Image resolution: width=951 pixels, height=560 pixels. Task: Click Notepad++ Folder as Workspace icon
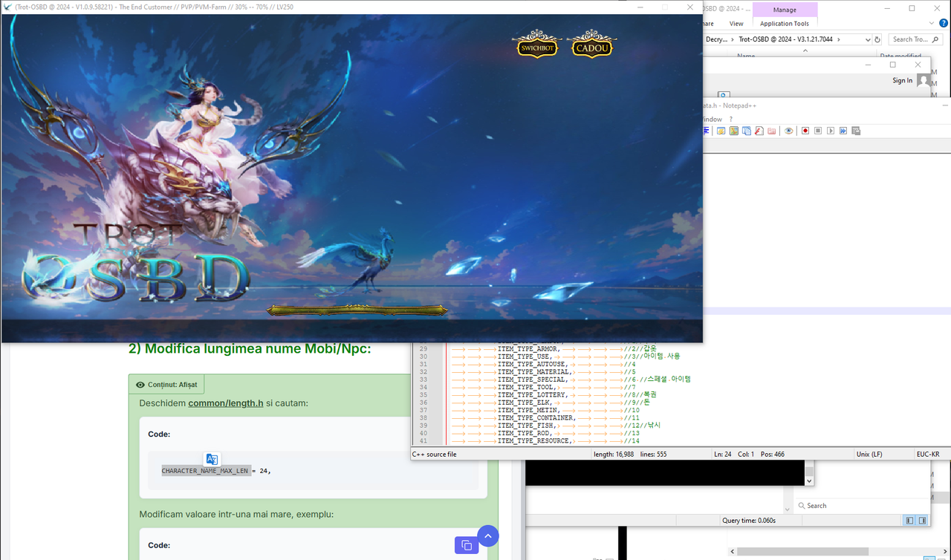[771, 131]
